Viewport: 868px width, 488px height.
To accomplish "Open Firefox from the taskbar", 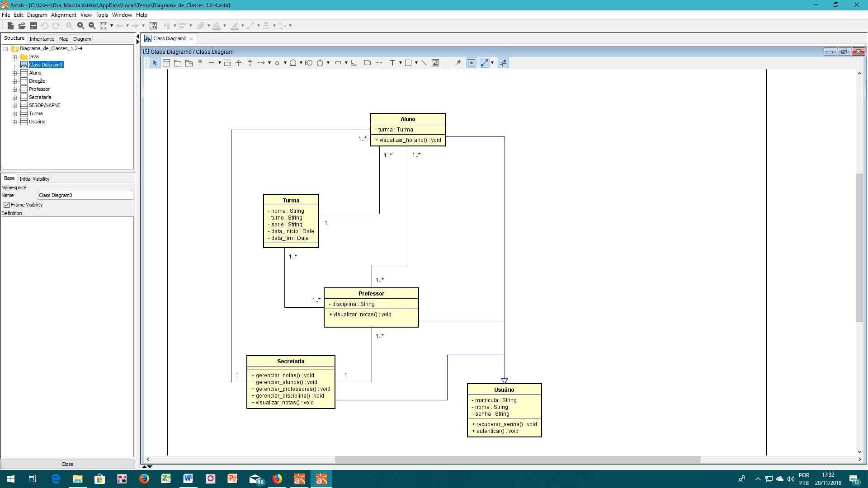I will tap(144, 479).
